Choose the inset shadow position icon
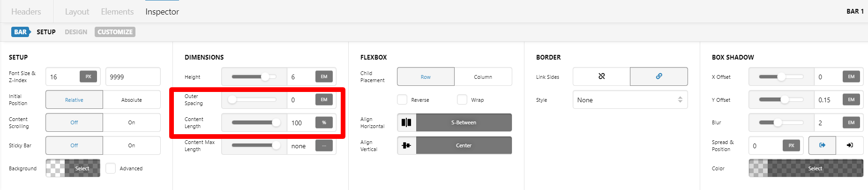The width and height of the screenshot is (868, 190). (x=850, y=145)
